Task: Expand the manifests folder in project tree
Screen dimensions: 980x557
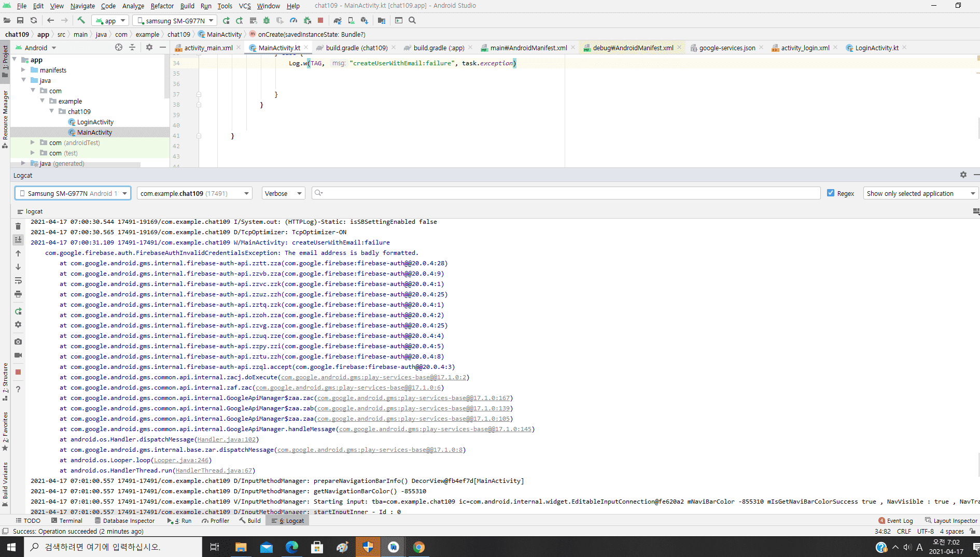Action: 23,70
